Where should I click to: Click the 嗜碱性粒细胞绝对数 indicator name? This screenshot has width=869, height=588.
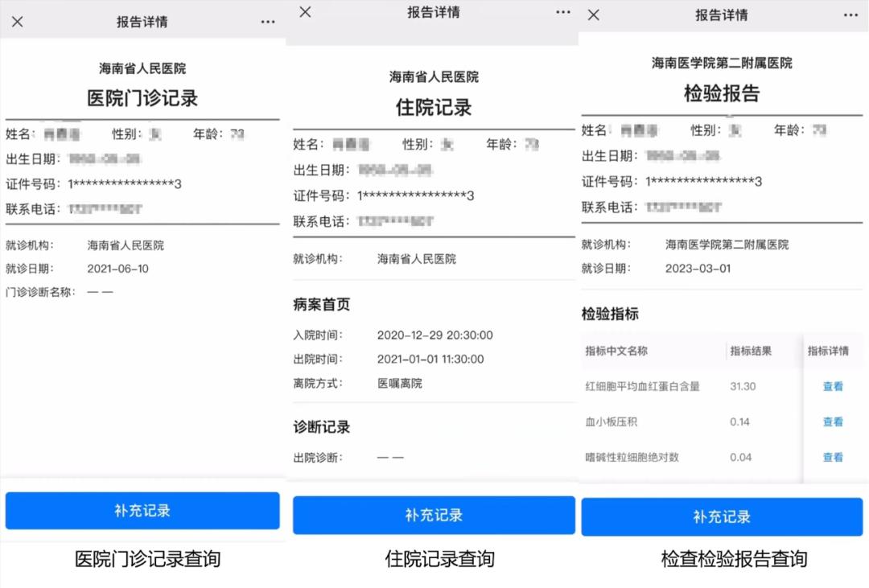click(632, 457)
